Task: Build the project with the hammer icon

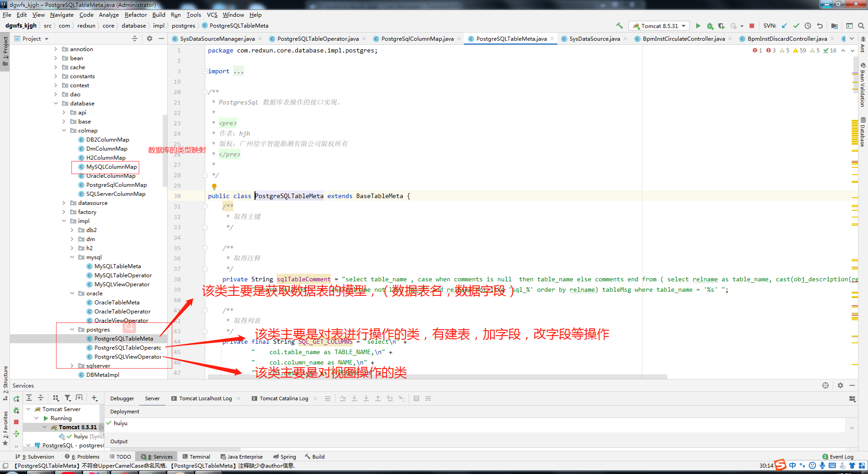Action: [x=619, y=26]
